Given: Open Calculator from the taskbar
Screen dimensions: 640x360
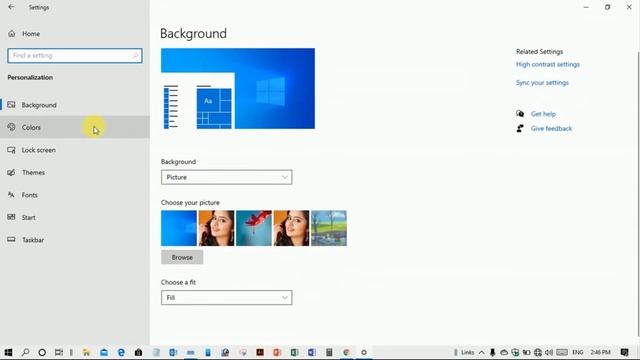Looking at the screenshot, I should point(329,352).
